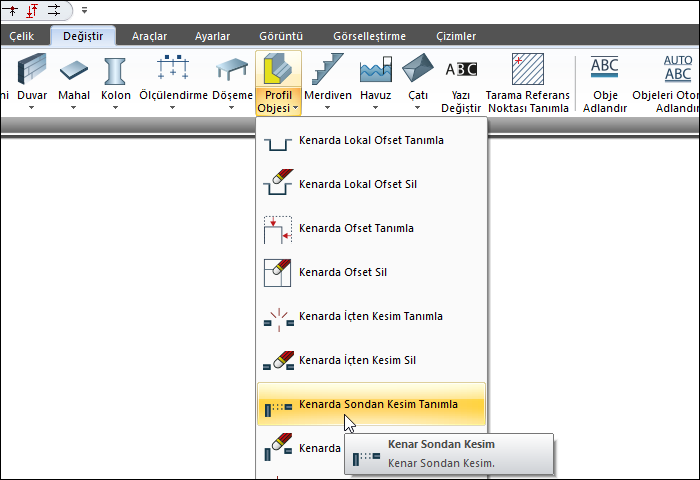Click the partly hidden Kenarda eraser icon

[x=279, y=446]
